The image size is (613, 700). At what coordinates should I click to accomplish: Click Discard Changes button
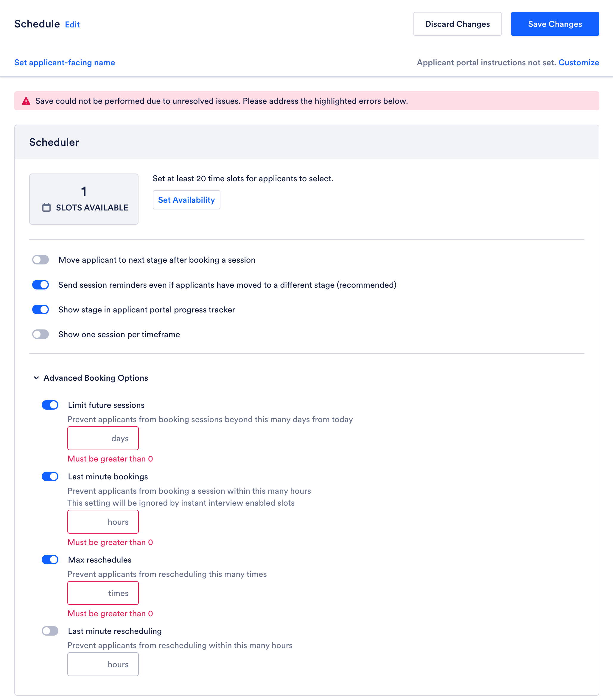click(457, 24)
